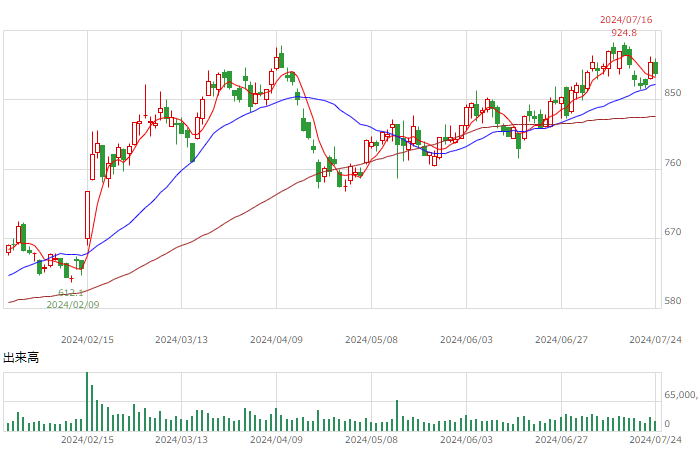Click 2024/06/27 under the price chart
The height and width of the screenshot is (450, 698).
tap(561, 340)
